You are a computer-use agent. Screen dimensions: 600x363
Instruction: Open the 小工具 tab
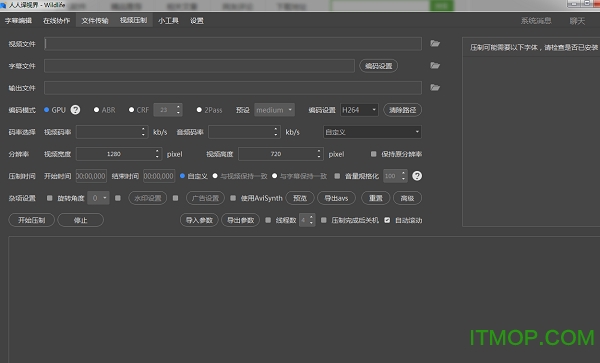[168, 21]
